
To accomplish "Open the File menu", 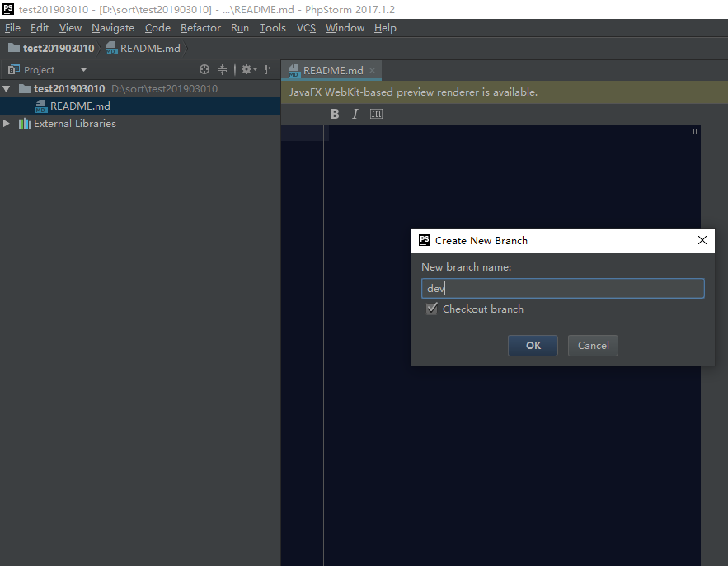I will point(12,28).
